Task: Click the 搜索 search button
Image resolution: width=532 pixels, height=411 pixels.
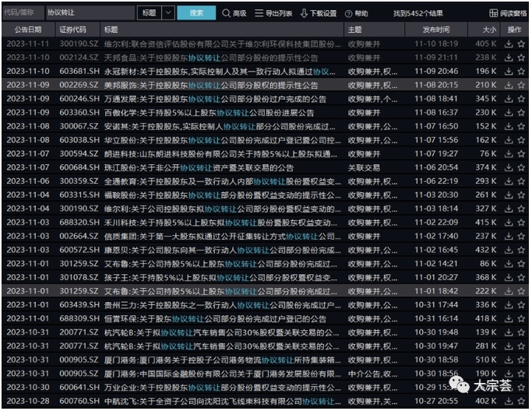Action: point(196,13)
